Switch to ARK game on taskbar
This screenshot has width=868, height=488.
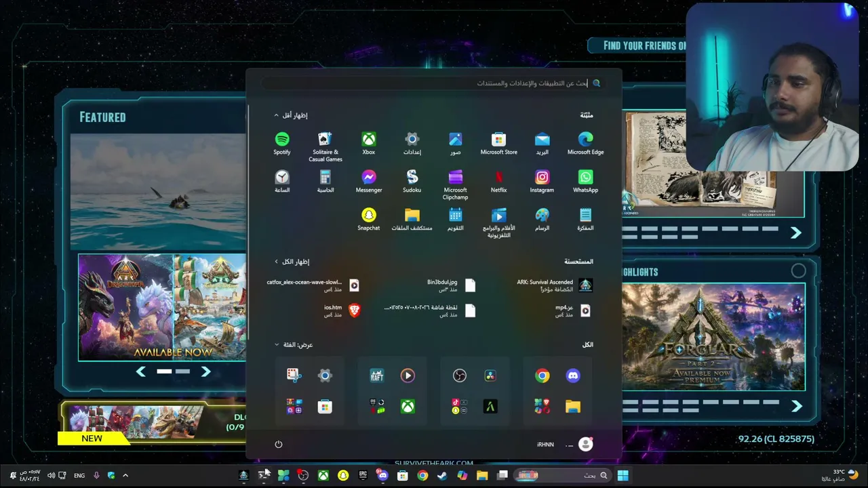click(x=243, y=475)
